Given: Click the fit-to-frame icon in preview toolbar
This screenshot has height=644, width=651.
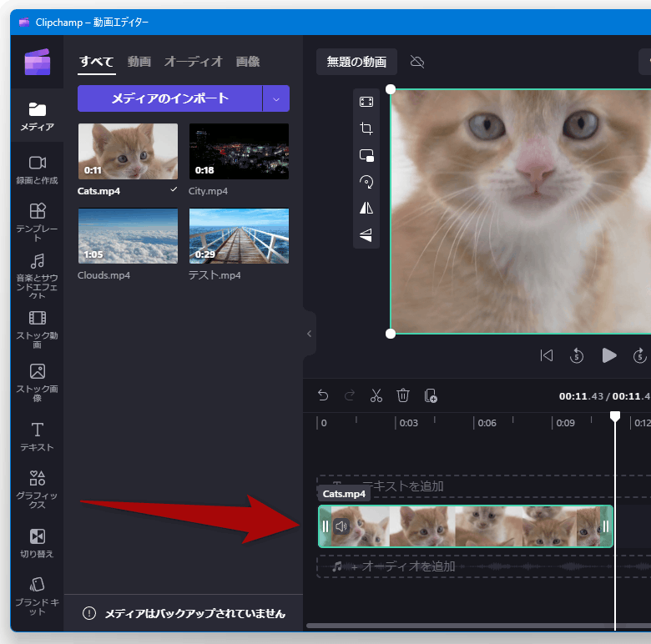Looking at the screenshot, I should [x=366, y=102].
